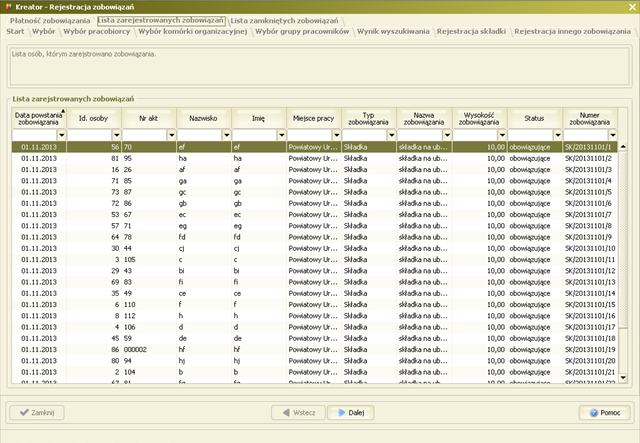Click surname 'af' in SK/20131101/3 row
Viewport: 640px width, 443px height.
click(182, 169)
